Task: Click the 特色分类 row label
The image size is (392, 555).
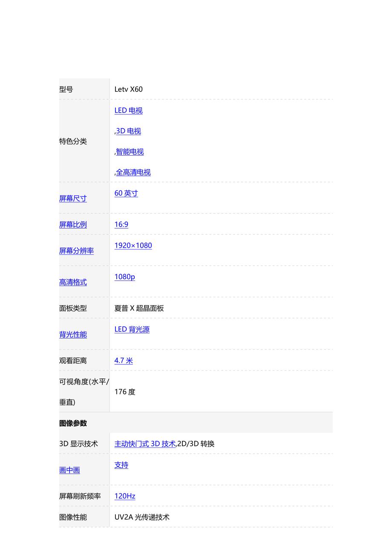Action: coord(73,142)
